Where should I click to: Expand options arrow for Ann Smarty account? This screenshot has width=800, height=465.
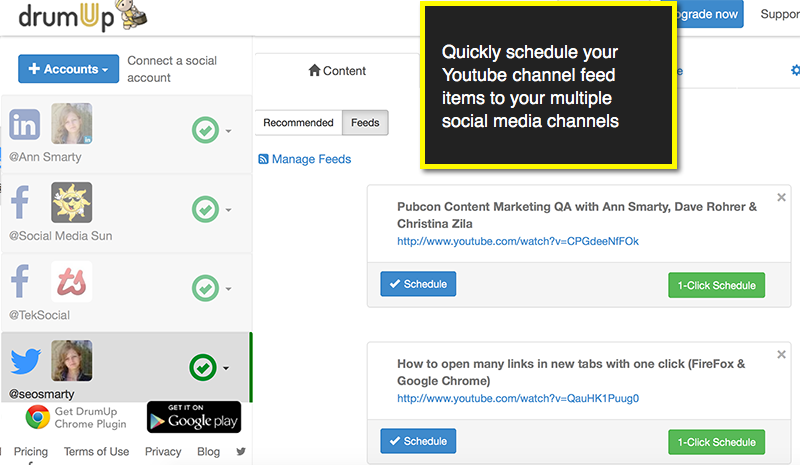click(229, 131)
